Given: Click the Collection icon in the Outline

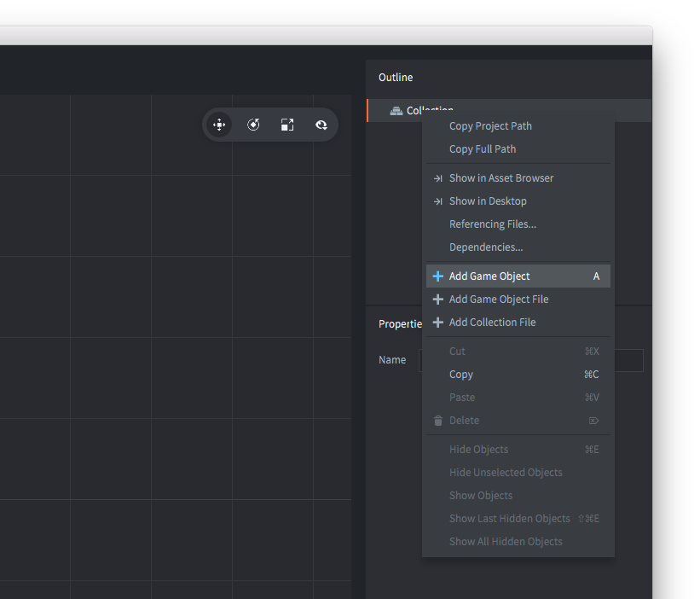Looking at the screenshot, I should [396, 111].
